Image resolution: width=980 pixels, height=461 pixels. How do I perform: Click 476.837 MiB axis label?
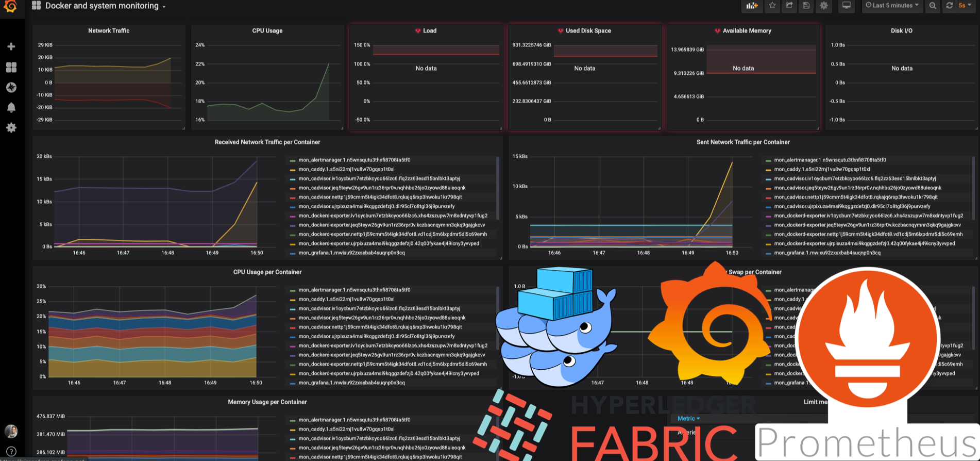pos(50,416)
